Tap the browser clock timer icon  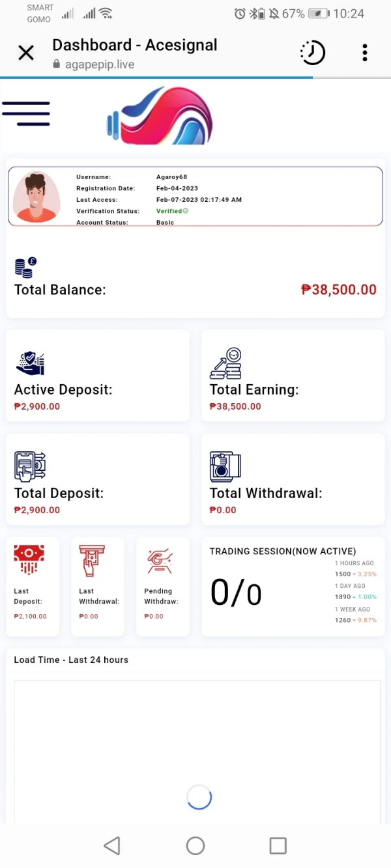312,53
